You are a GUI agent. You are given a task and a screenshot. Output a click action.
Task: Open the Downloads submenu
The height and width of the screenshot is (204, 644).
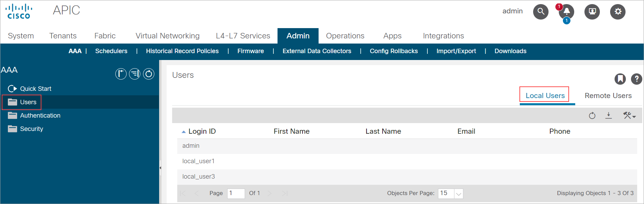point(511,51)
